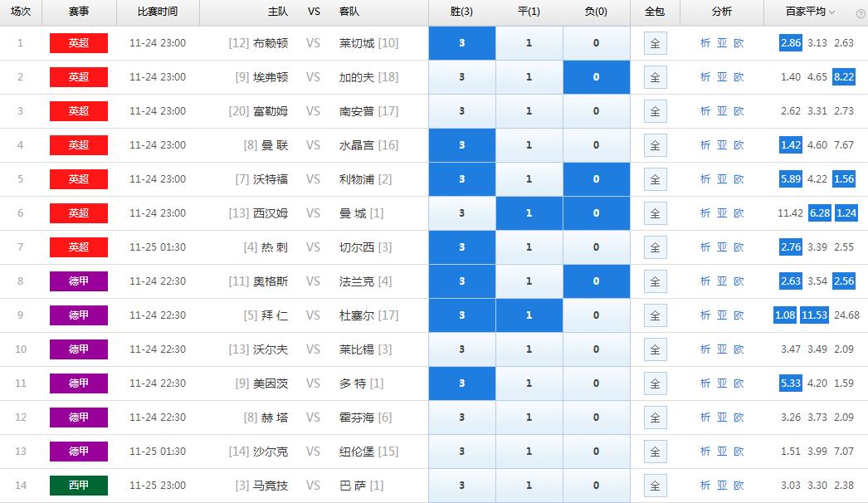868x503 pixels.
Task: Click the 赛事 column header
Action: point(79,12)
